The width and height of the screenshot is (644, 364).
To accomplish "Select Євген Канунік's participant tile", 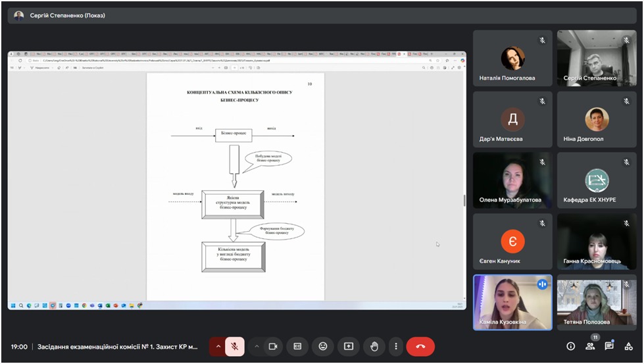I will click(x=512, y=242).
